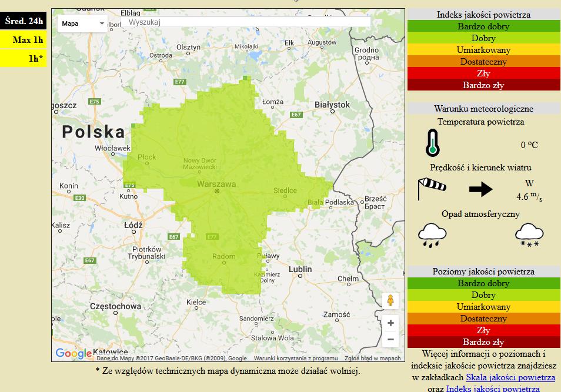Click the Wyszukaj search field

pyautogui.click(x=246, y=22)
